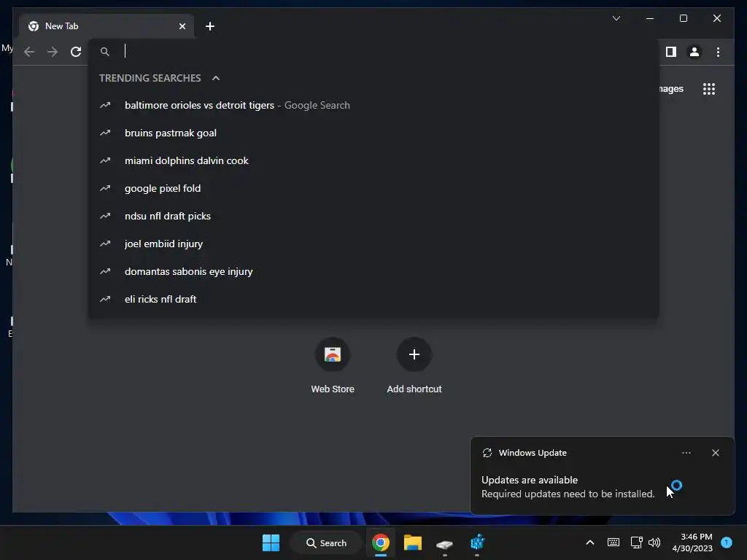
Task: Click the Add shortcut button
Action: (x=414, y=365)
